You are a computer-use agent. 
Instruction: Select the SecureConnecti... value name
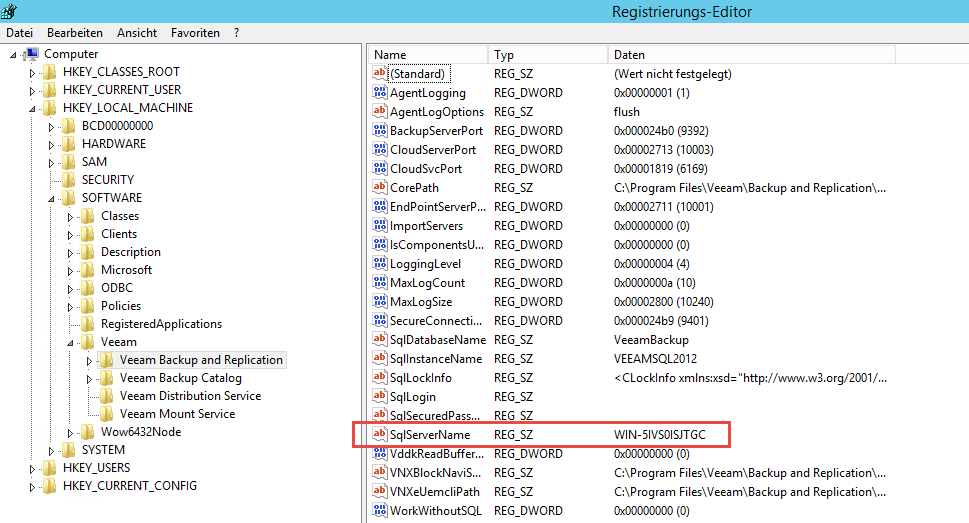(x=436, y=321)
